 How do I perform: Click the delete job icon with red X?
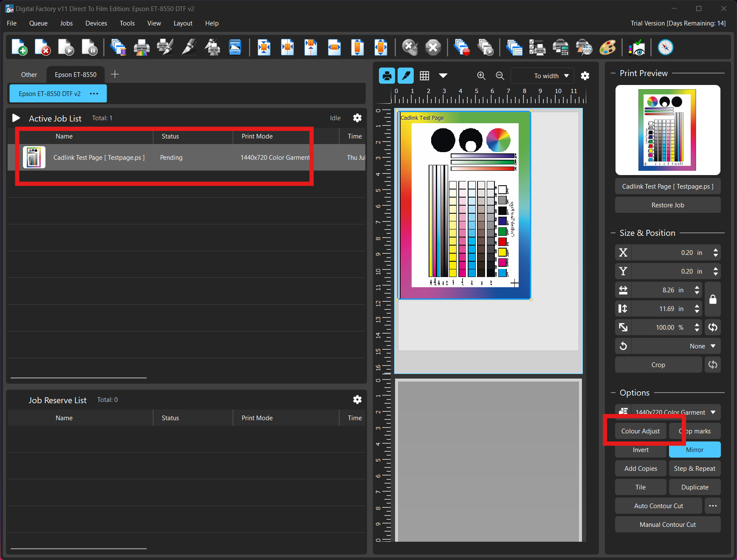[42, 47]
